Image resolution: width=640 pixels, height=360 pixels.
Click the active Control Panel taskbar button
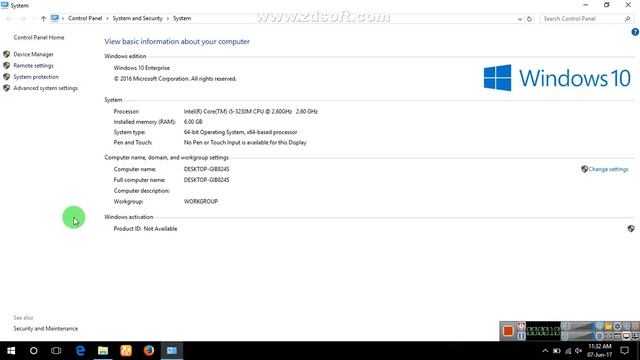coord(171,351)
